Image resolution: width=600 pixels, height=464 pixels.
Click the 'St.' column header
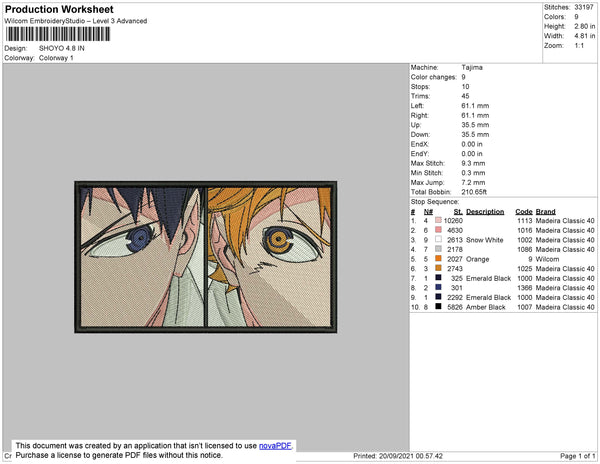(x=458, y=212)
